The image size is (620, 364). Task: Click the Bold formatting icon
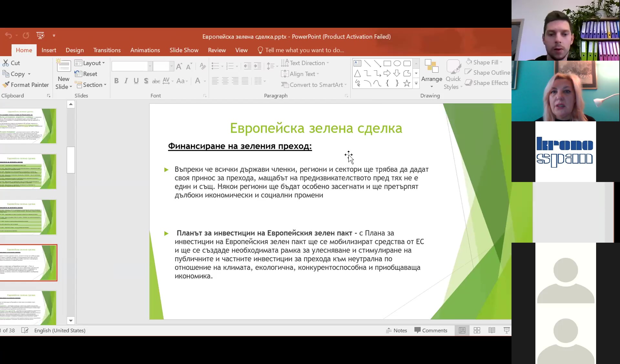coord(117,81)
